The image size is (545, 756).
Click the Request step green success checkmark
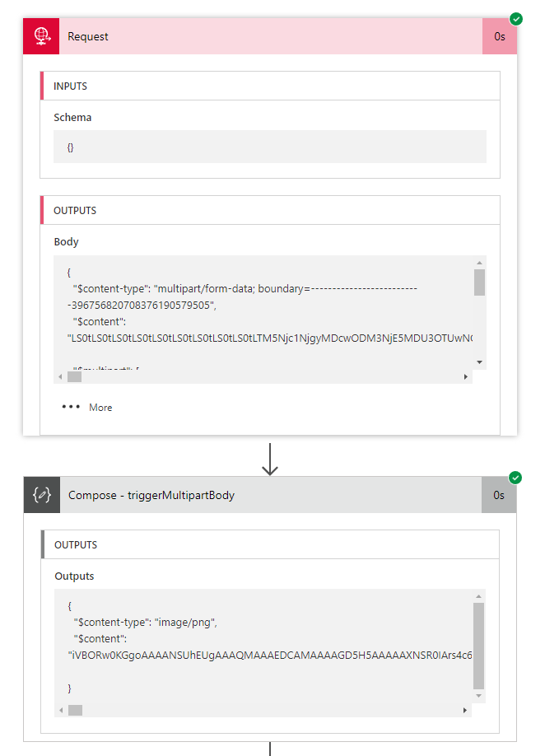pos(516,18)
